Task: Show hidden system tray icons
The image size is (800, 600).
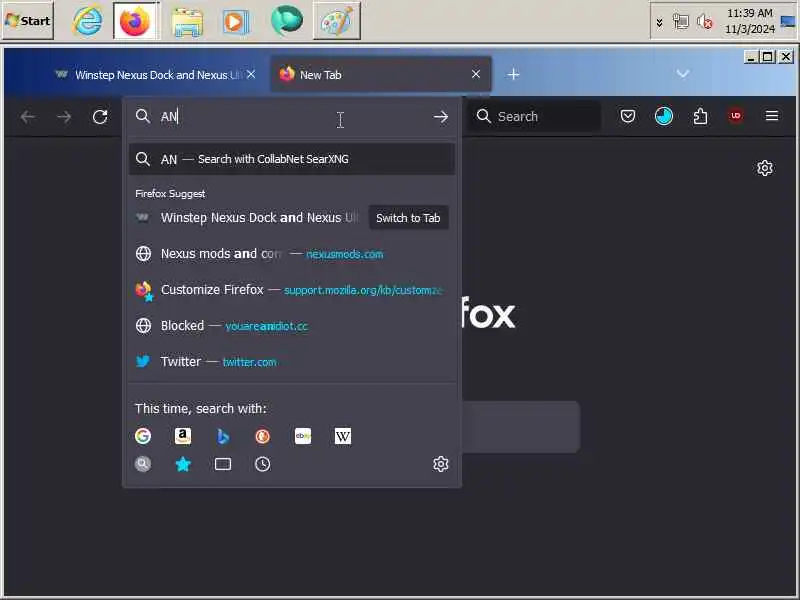Action: [659, 22]
